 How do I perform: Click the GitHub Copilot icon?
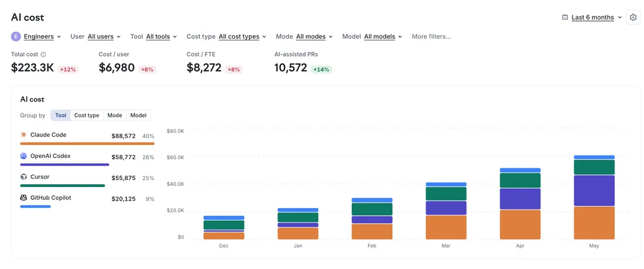click(23, 198)
